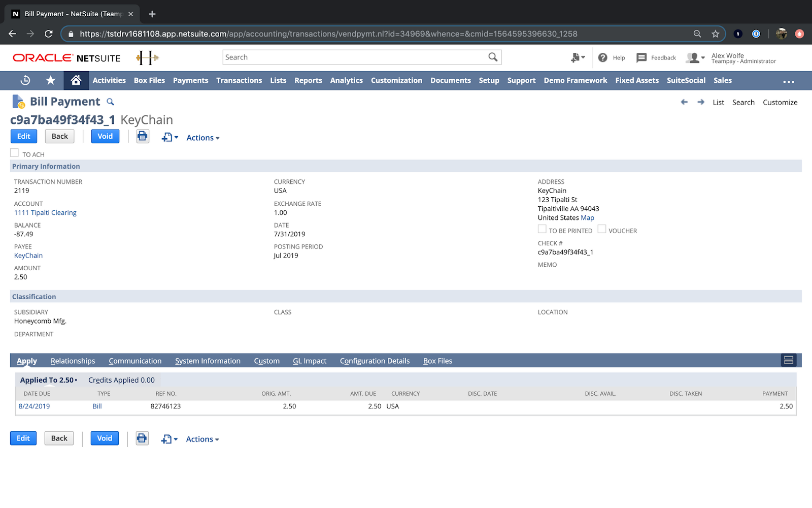Open the bottom new-document dropdown

(170, 439)
